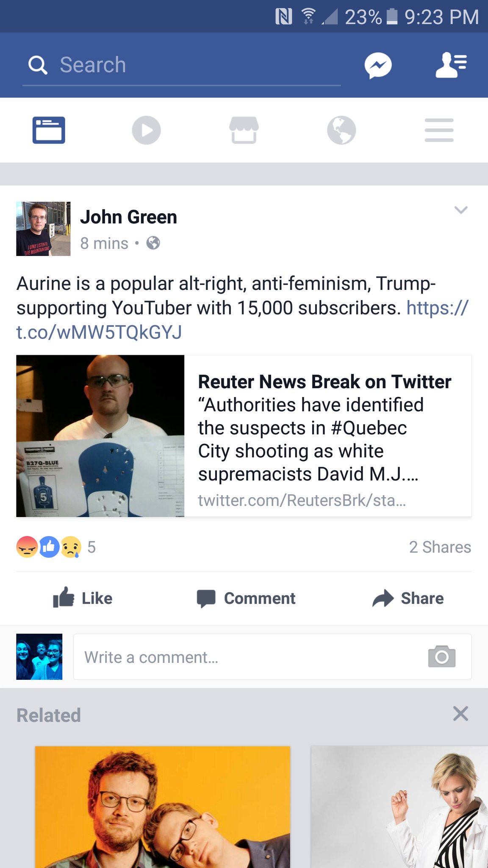Attach photo using camera icon in comment box
488x868 pixels.
(442, 657)
